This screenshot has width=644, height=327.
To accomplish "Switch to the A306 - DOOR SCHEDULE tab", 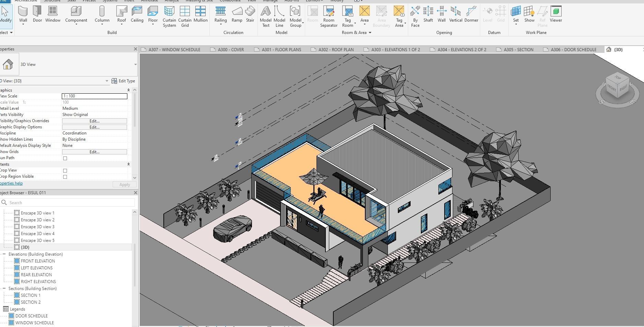I will (570, 49).
